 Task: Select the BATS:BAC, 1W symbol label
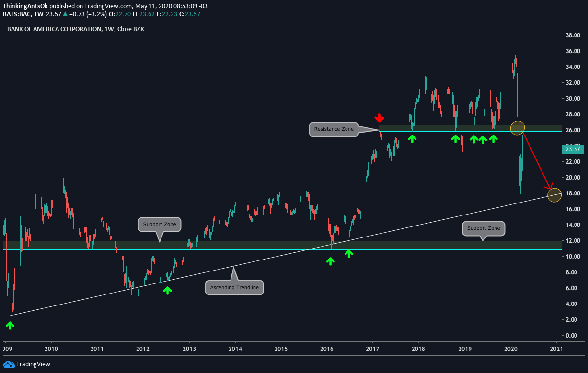[23, 14]
